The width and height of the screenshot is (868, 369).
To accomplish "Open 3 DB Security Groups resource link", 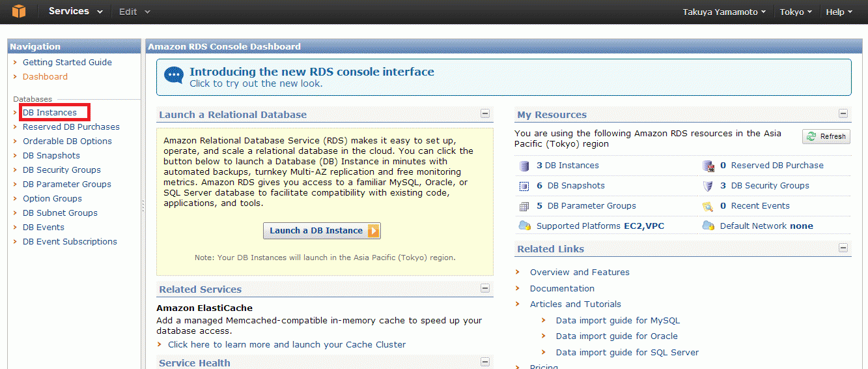I will [x=764, y=186].
